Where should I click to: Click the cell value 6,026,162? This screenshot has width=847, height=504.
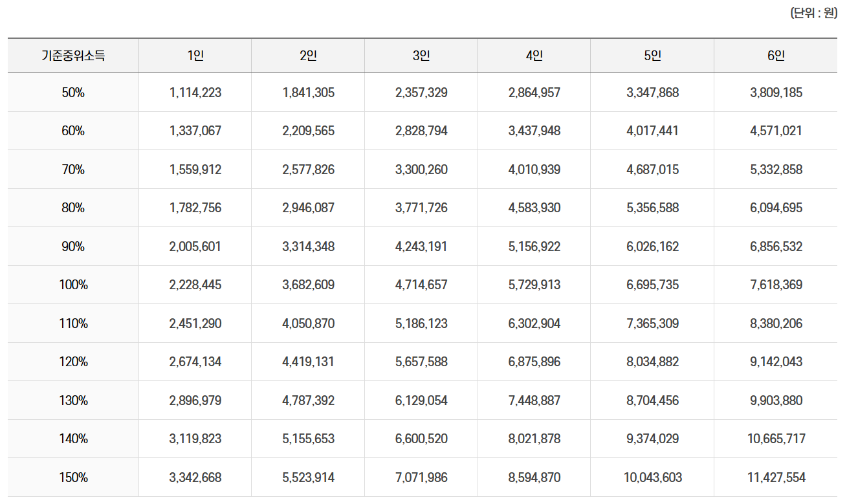coord(652,247)
